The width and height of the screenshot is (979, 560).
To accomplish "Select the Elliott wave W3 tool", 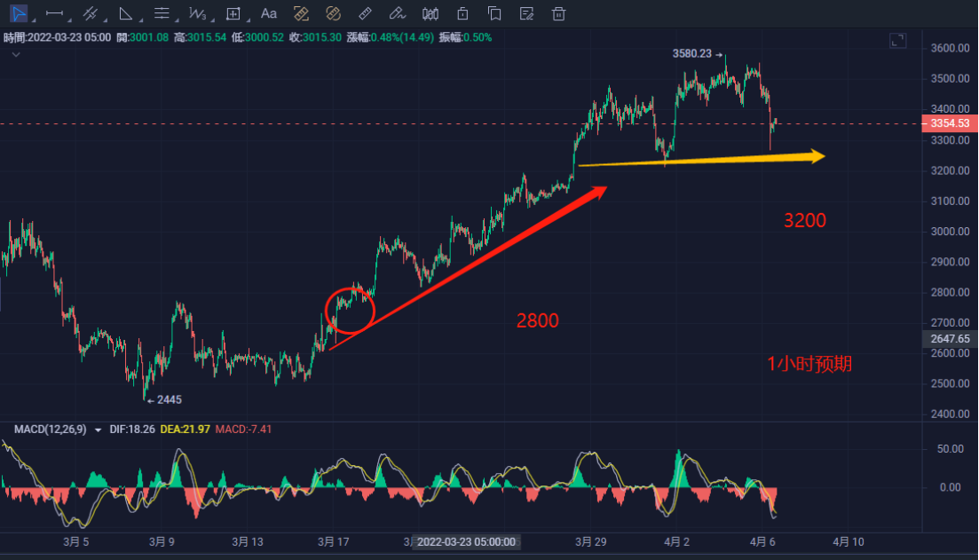I will click(x=197, y=13).
